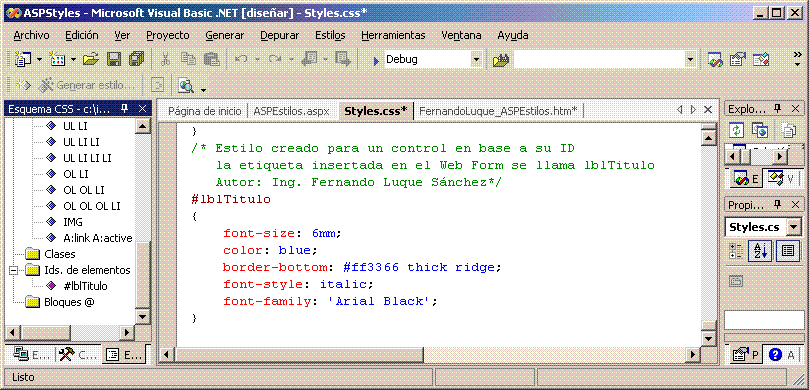Switch to the Dynamic Help tab labeled A
Viewport: 809px width, 390px height.
coord(781,354)
